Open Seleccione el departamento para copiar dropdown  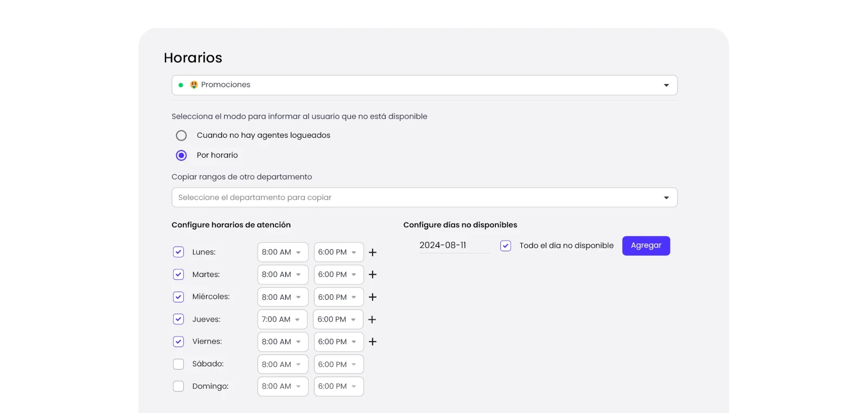(x=425, y=198)
